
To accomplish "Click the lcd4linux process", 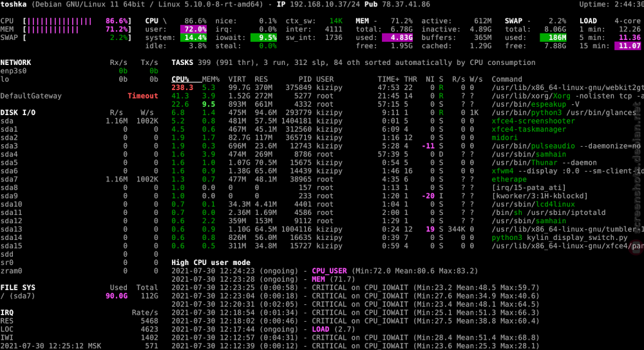I will [x=533, y=204].
